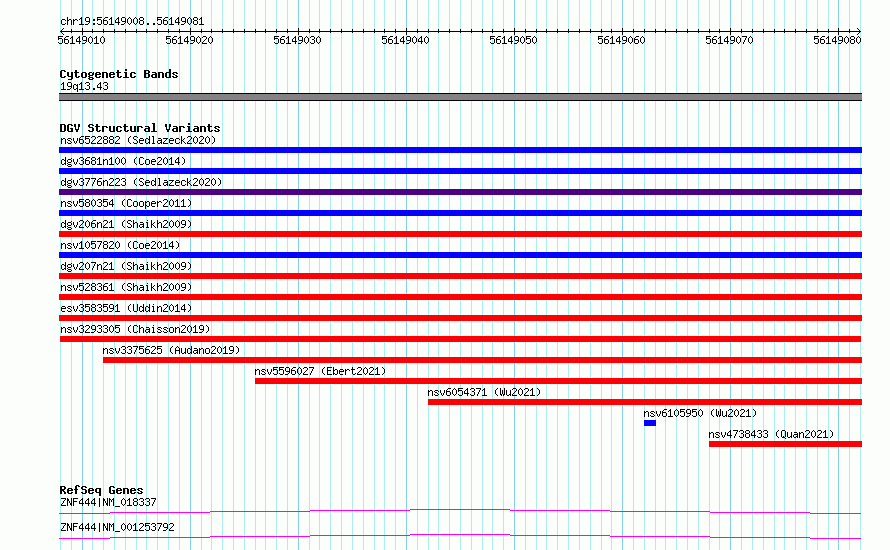Select the nsv528361 (Shaikh2009) label
The image size is (890, 550).
click(x=126, y=287)
